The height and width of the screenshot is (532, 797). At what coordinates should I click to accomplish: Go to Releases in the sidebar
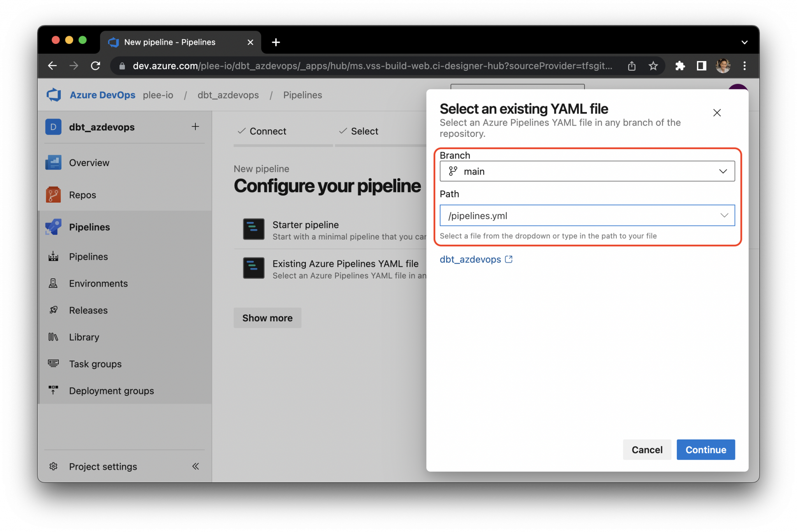point(88,310)
